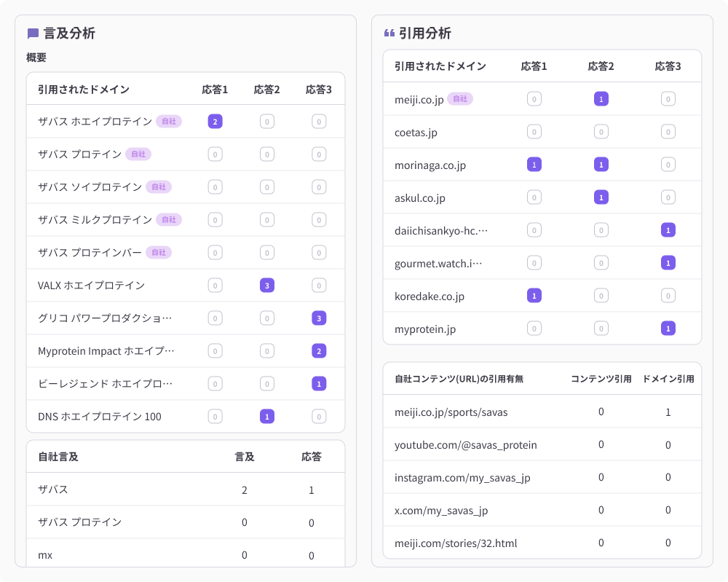Click the 自社 tag on ザバス プロテイン summary row
728x582 pixels.
coord(138,154)
